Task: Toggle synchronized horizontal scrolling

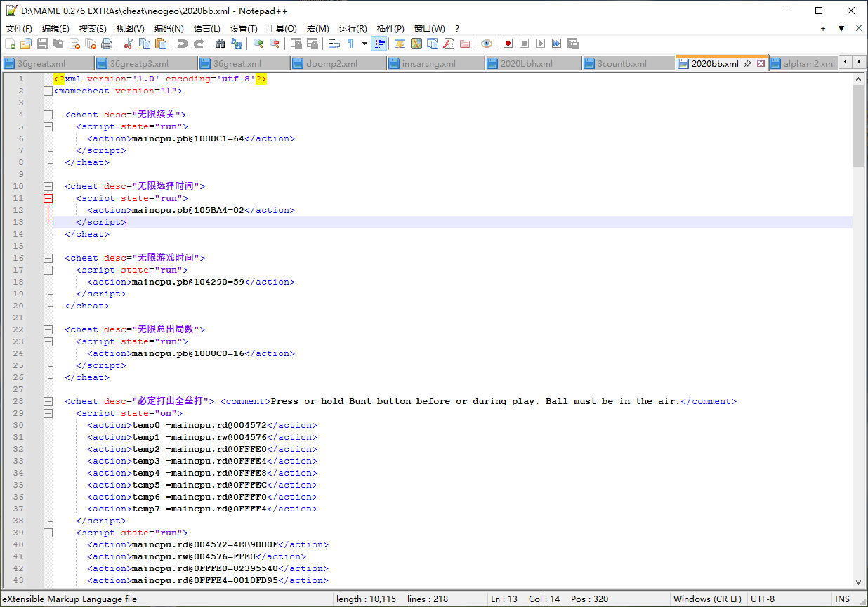Action: 313,44
